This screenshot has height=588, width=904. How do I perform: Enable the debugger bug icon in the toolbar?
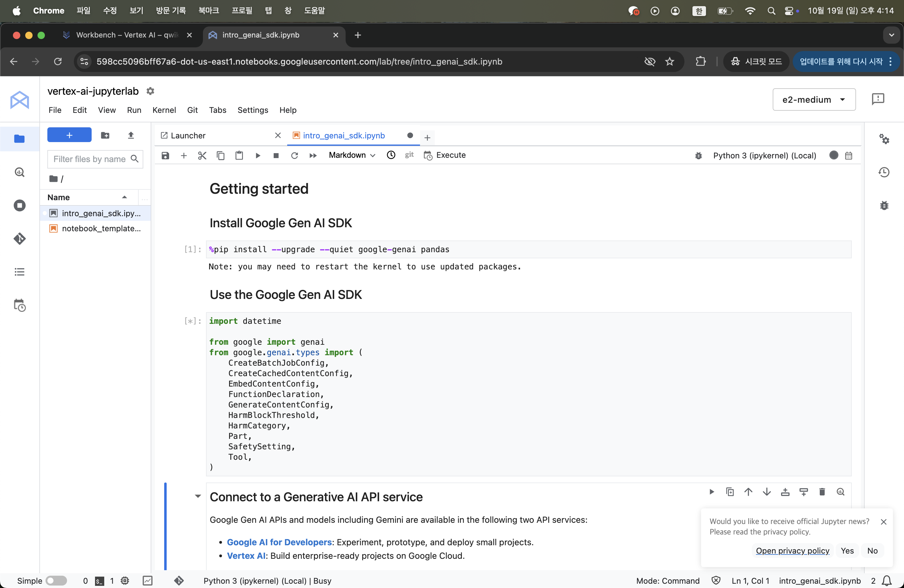[x=698, y=155]
